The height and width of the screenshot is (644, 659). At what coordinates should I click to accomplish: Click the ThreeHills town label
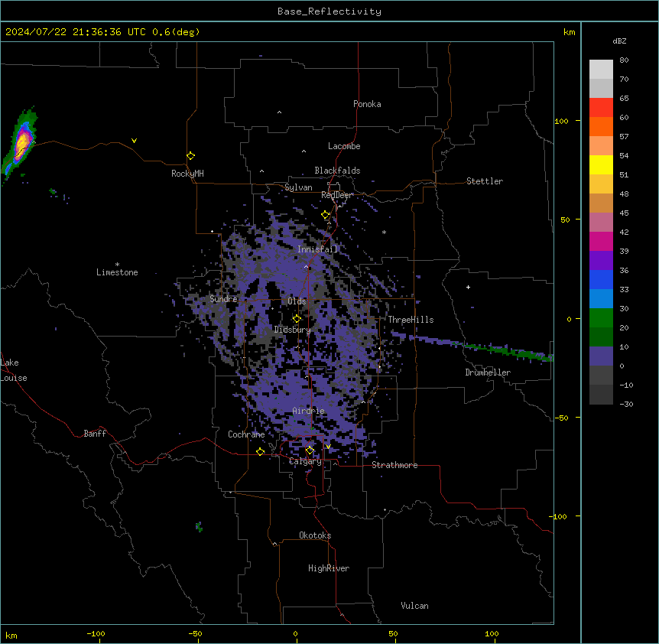click(411, 320)
